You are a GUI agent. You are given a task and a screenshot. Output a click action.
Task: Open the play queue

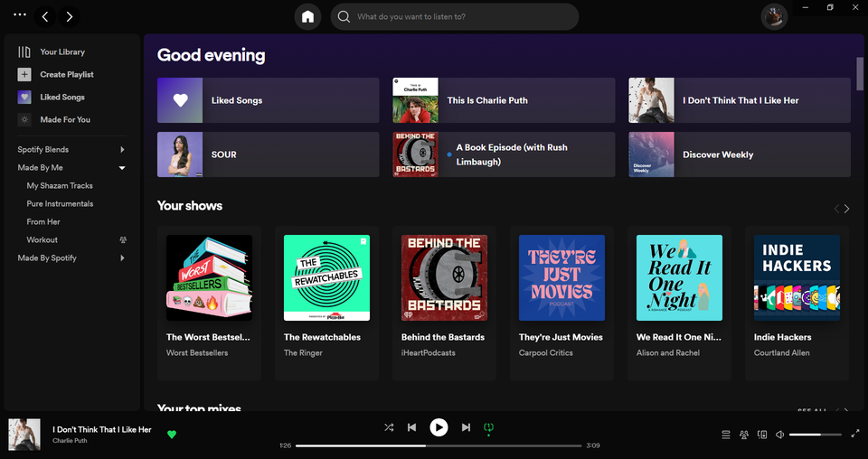(x=726, y=435)
